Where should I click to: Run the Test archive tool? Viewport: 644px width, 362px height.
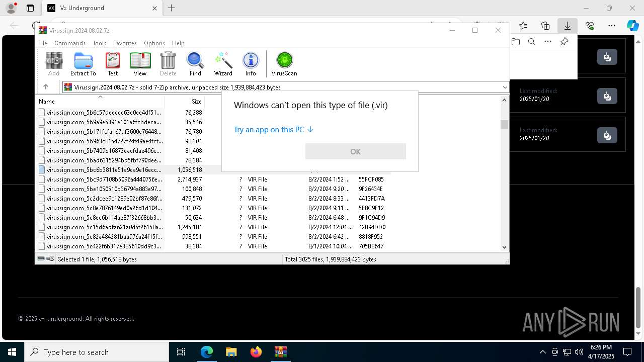click(x=113, y=64)
